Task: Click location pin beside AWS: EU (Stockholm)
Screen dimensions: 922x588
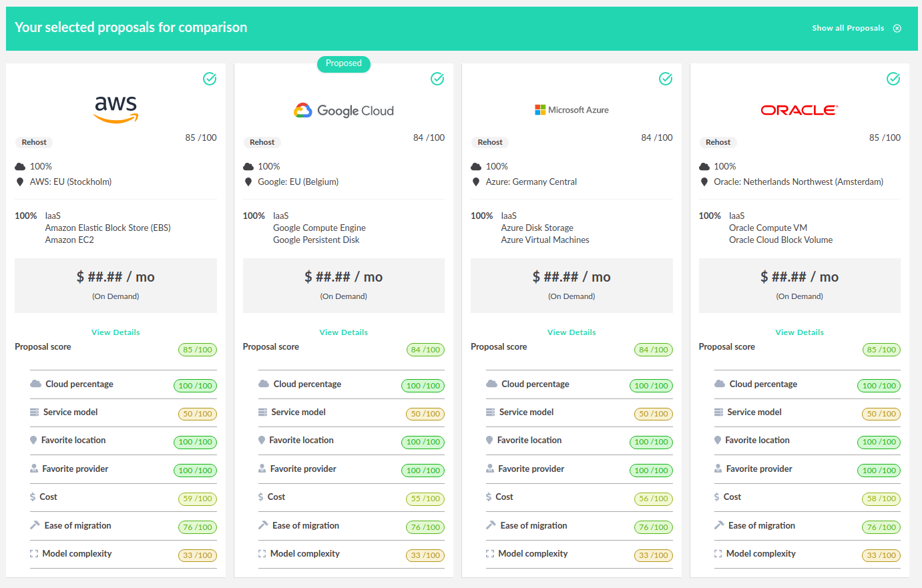Action: [x=20, y=182]
